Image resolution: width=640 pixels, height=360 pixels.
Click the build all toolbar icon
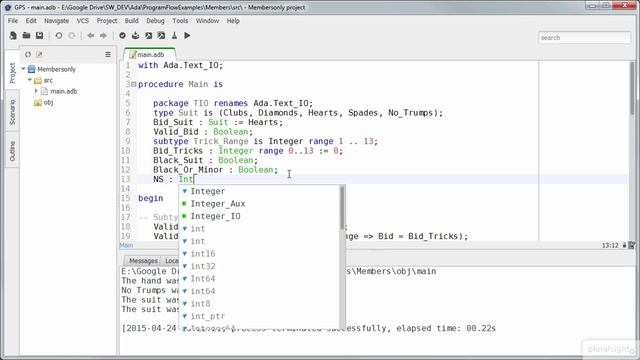click(136, 36)
